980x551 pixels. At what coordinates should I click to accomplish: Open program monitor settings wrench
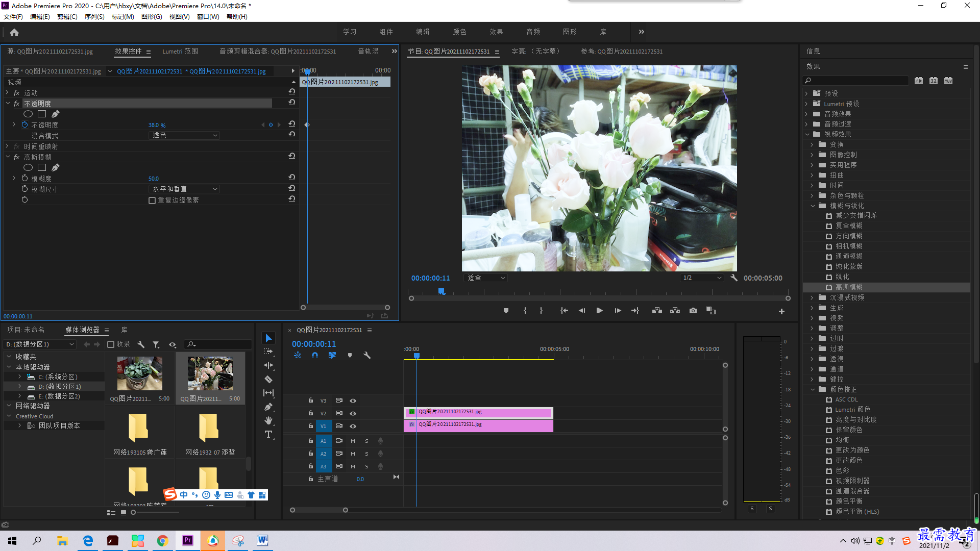(734, 278)
